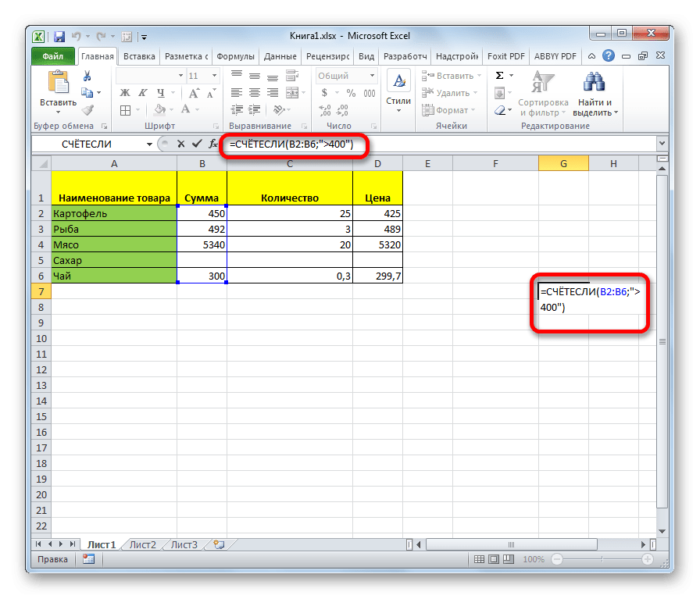The height and width of the screenshot is (599, 700).
Task: Click the thousands separator 000 icon
Action: point(370,93)
